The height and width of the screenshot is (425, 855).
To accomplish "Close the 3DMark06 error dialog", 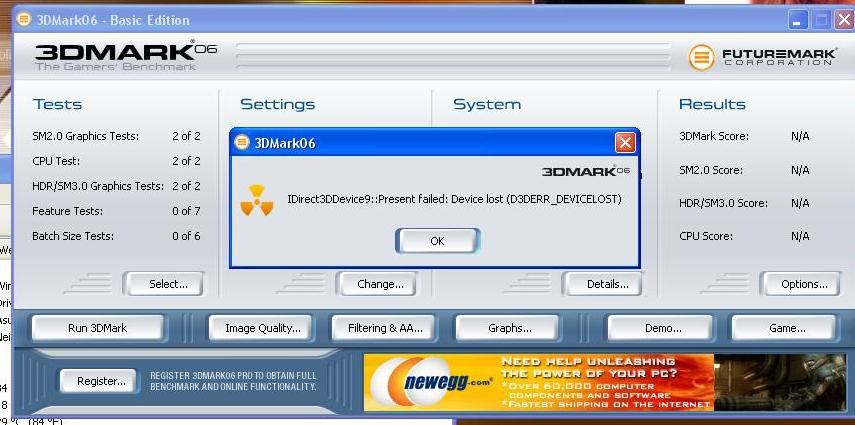I will coord(625,143).
